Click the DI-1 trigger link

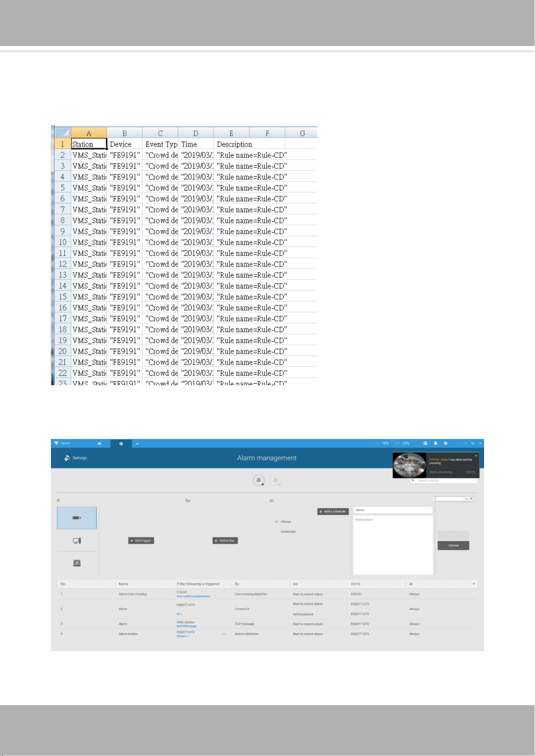(179, 614)
